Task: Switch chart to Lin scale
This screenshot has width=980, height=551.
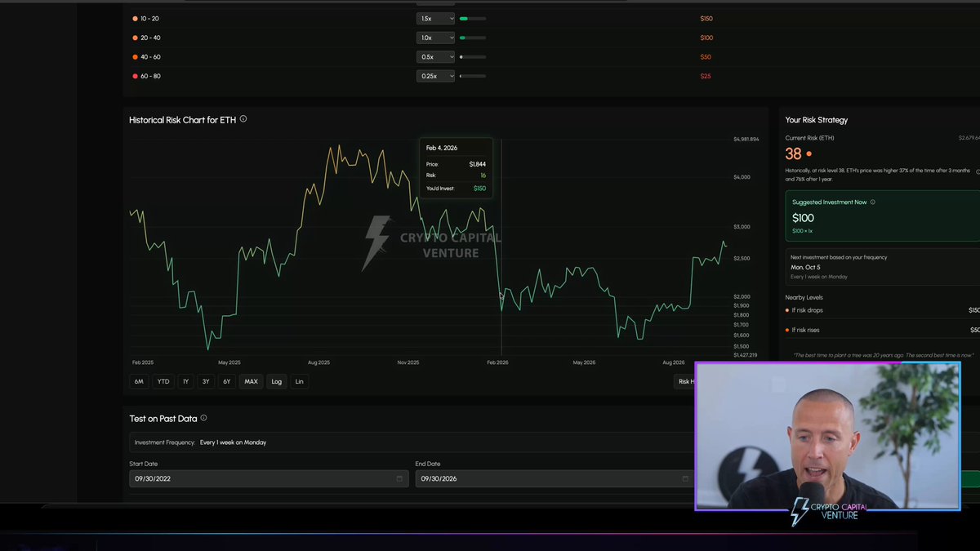Action: point(300,381)
